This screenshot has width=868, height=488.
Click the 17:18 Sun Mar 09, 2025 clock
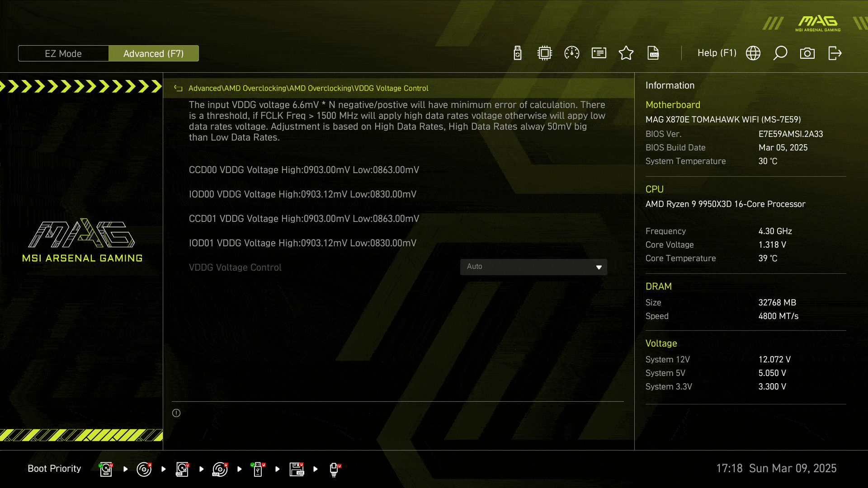point(776,469)
